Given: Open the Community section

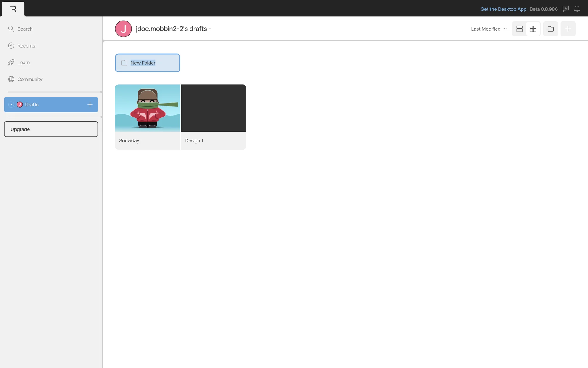Looking at the screenshot, I should pos(30,79).
